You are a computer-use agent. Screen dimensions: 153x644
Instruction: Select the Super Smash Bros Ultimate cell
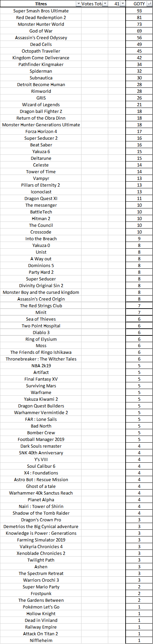[41, 11]
